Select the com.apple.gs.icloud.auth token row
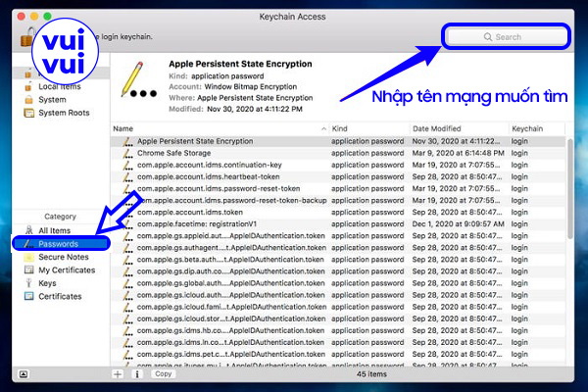The width and height of the screenshot is (588, 392). click(x=338, y=295)
